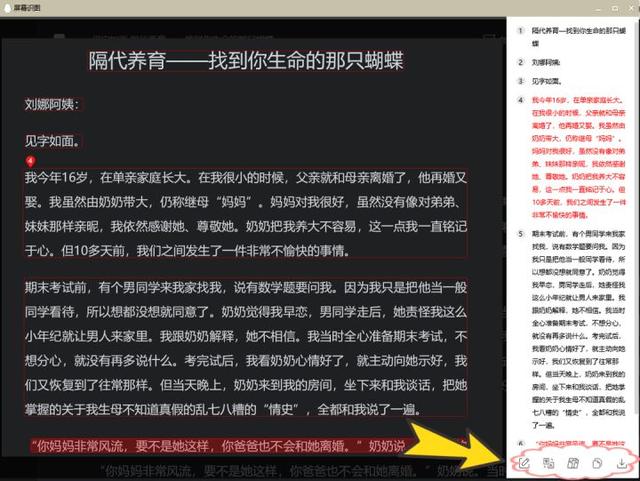Close the 屏幕识图 window

pyautogui.click(x=631, y=9)
